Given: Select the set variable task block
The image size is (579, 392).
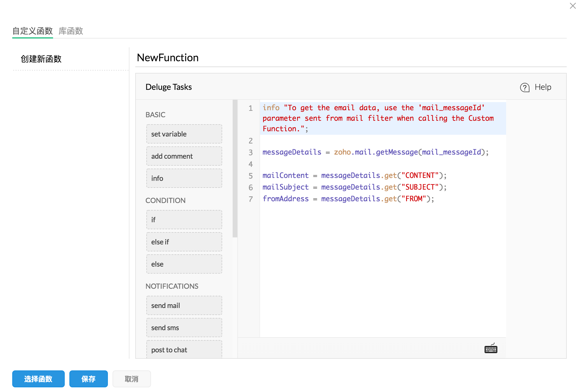Looking at the screenshot, I should (x=184, y=134).
